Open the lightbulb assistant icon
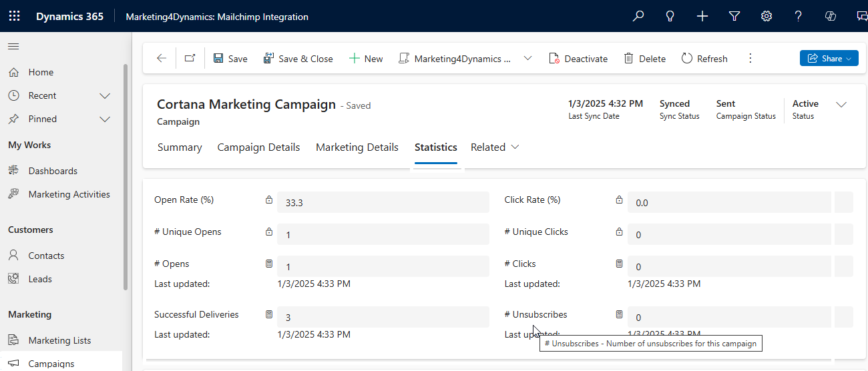 (x=670, y=16)
